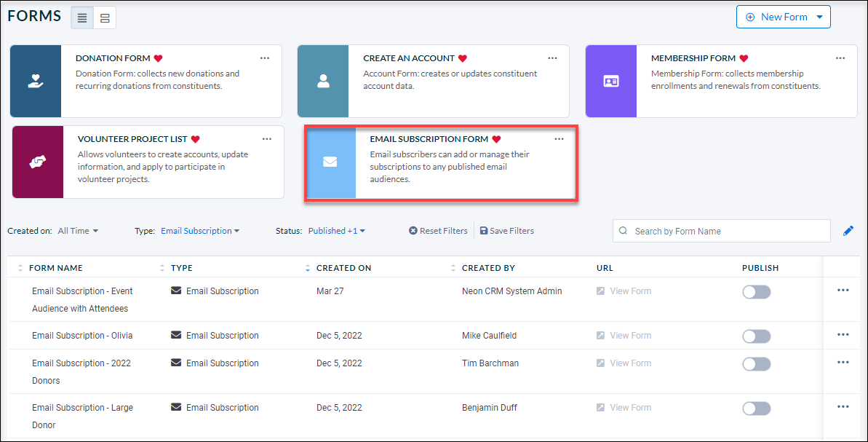Click the Volunteer Project List card title

(x=132, y=139)
